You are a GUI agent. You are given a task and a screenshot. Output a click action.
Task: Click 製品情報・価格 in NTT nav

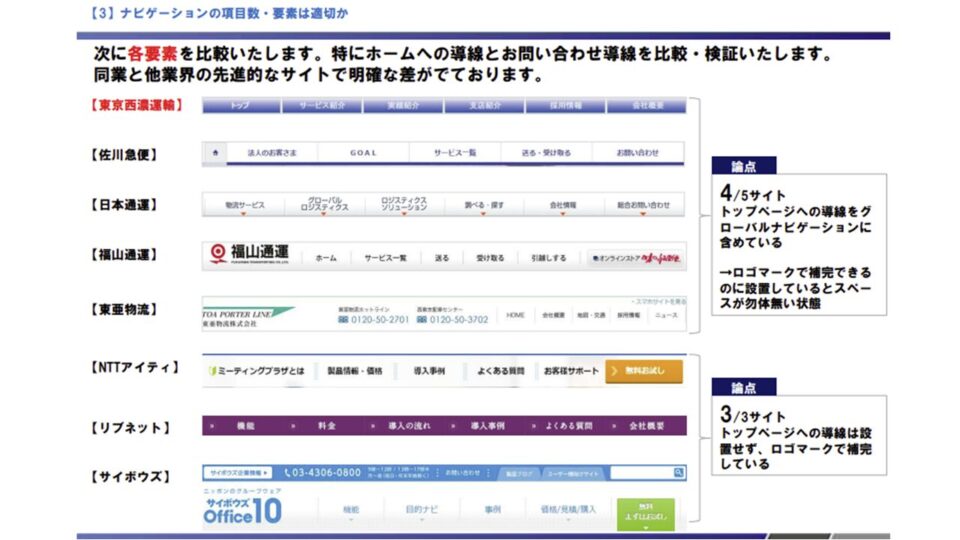[354, 371]
